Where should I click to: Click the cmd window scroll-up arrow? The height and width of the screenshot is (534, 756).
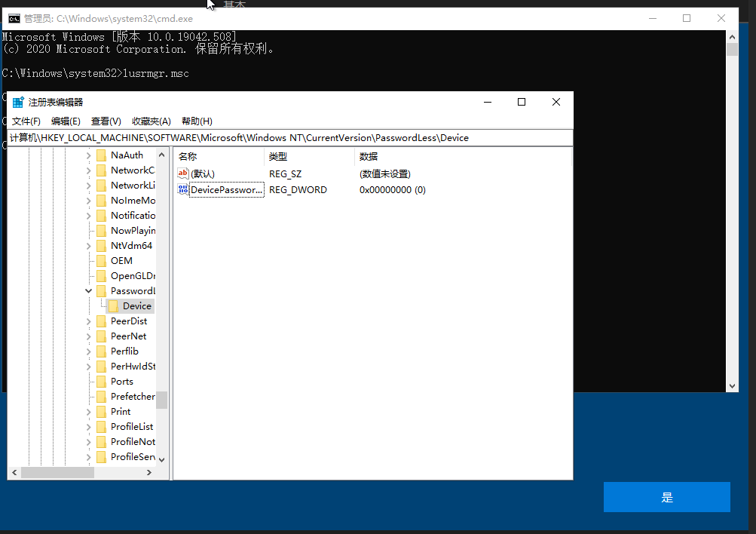[x=733, y=37]
